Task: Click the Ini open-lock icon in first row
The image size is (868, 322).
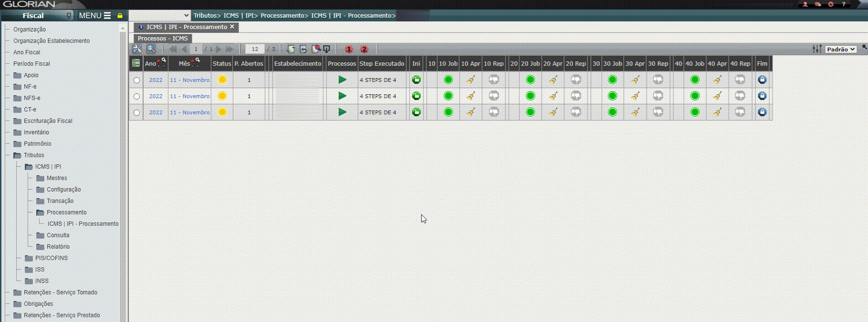Action: point(416,80)
